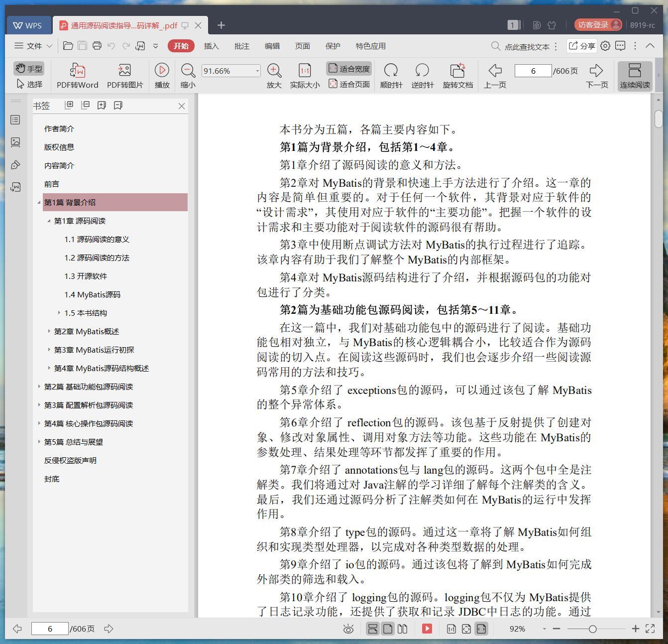The height and width of the screenshot is (644, 668).
Task: Click eye protection mode icon in status bar
Action: point(348,629)
